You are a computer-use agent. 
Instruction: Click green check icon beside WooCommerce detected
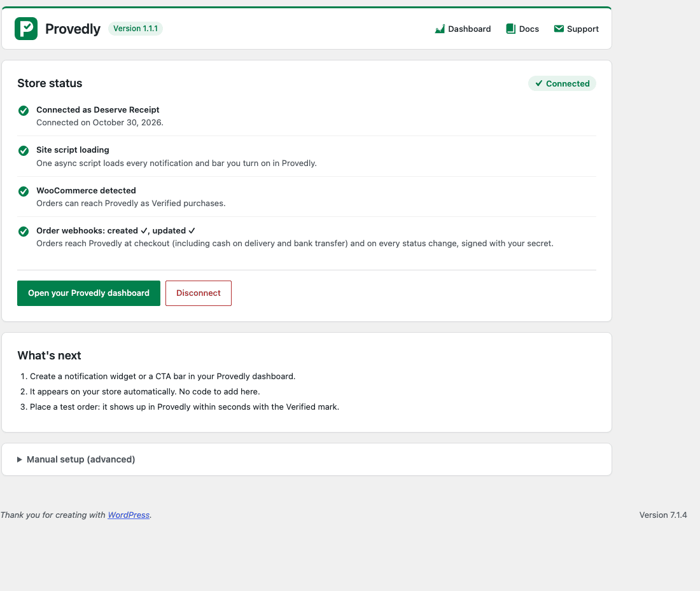24,191
